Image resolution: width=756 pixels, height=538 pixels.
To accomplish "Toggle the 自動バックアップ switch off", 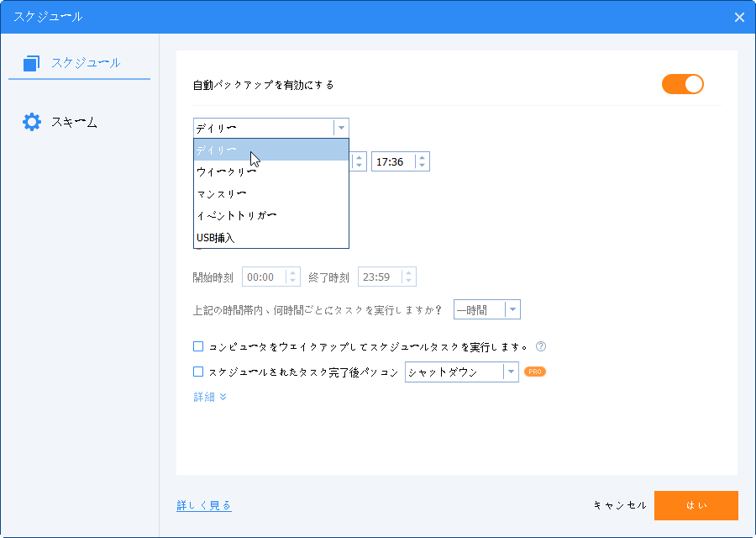I will [682, 84].
